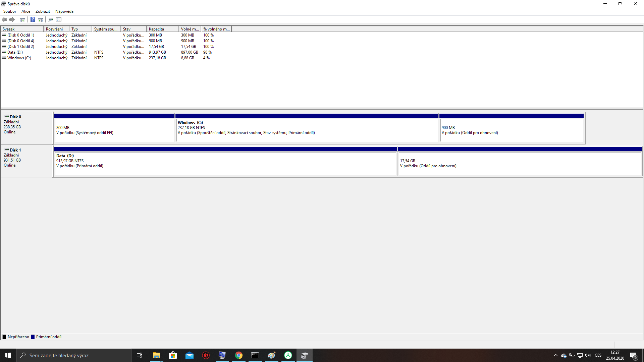This screenshot has height=362, width=644.
Task: Select the Windows (C:) row in volume list
Action: pos(19,58)
